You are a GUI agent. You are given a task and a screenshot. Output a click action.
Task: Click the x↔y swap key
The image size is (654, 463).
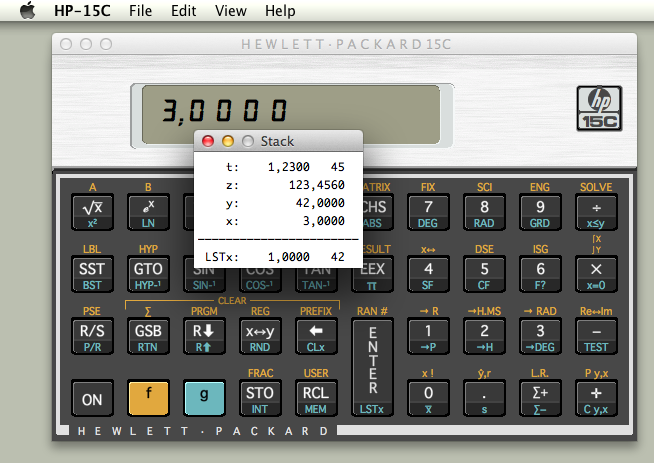tap(260, 336)
